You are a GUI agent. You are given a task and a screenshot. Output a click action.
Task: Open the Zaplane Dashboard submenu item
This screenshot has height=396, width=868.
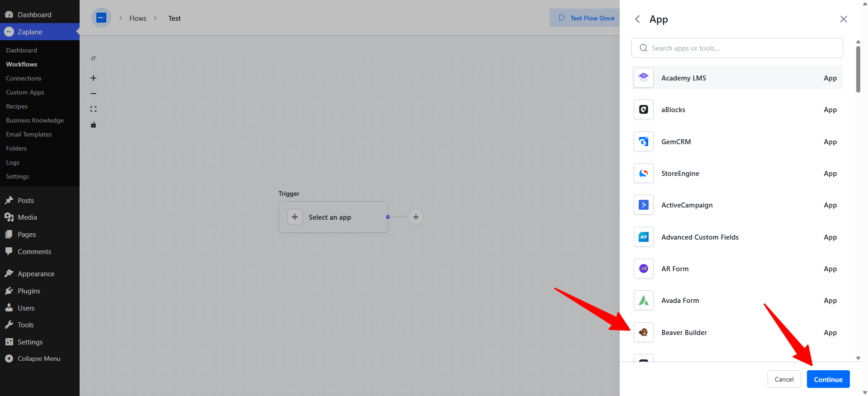pos(21,50)
